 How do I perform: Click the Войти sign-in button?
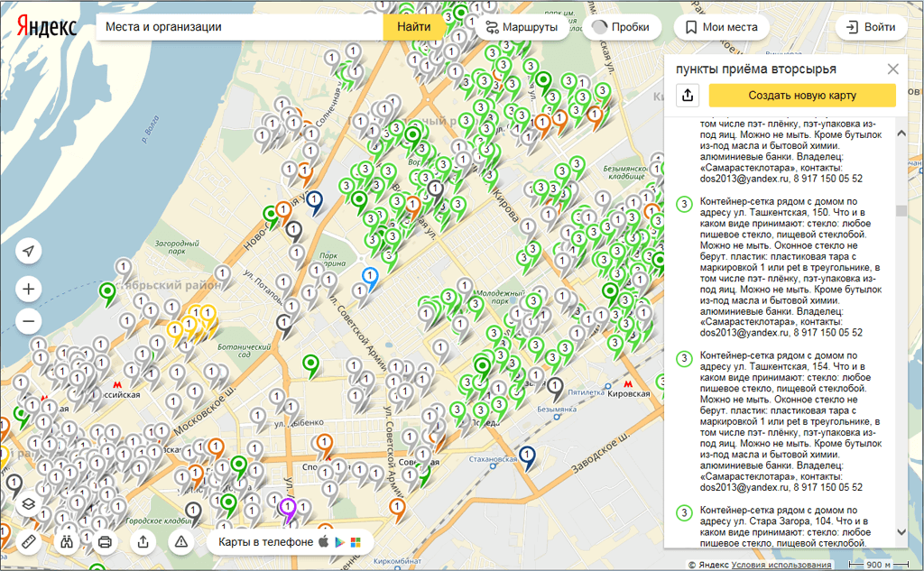871,27
